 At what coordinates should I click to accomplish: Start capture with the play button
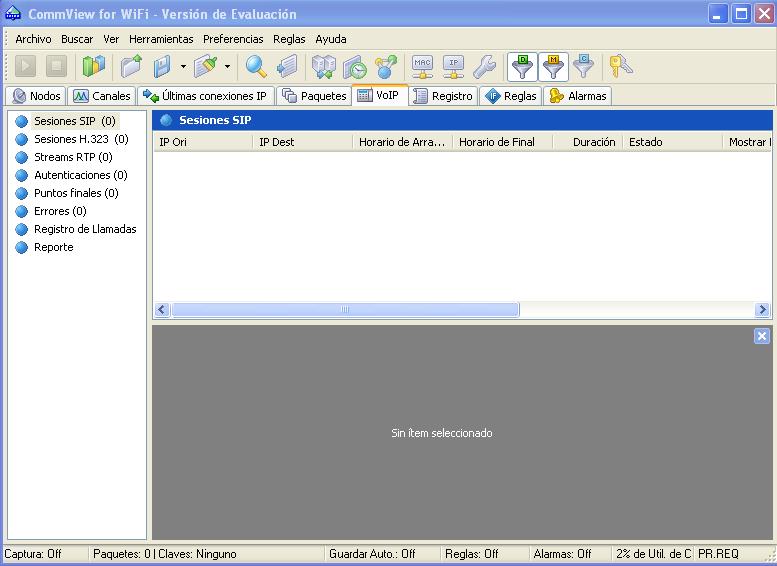tap(26, 66)
